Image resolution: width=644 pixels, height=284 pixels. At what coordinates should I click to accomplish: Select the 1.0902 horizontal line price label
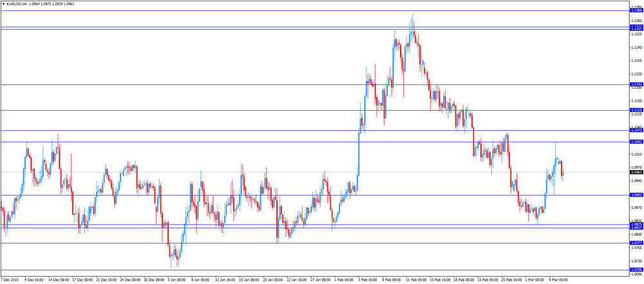coord(636,195)
